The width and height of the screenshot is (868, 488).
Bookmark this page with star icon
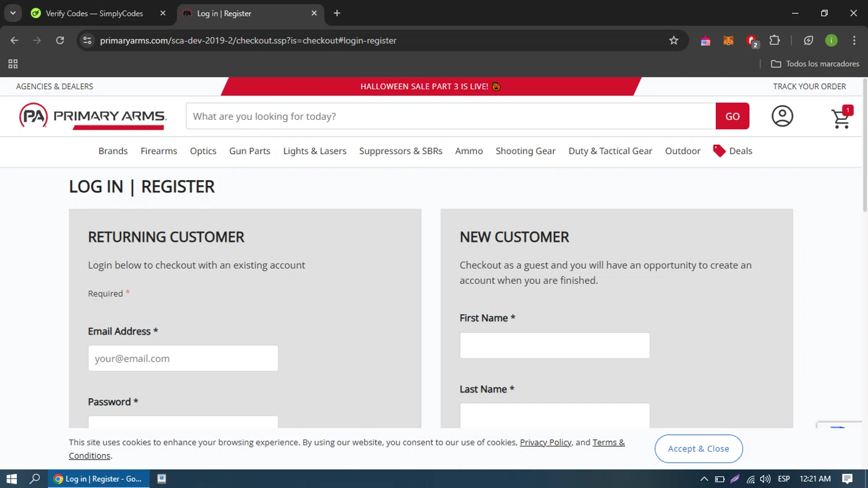click(674, 41)
